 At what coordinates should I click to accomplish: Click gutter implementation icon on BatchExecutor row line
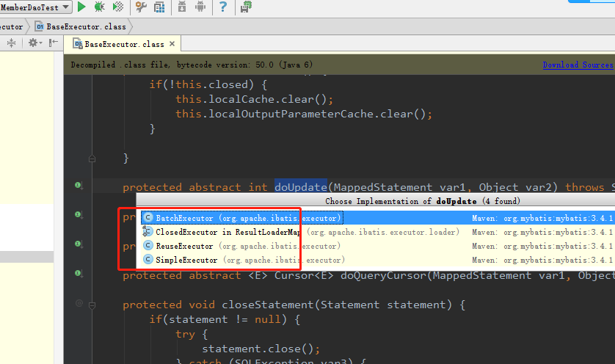79,214
